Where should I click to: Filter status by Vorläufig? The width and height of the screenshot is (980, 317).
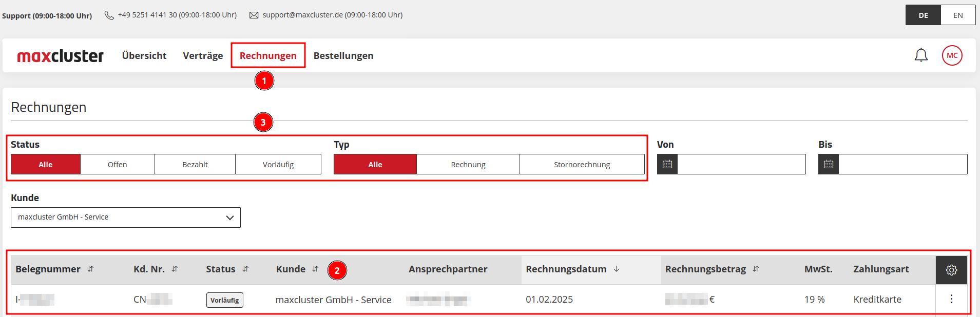(x=278, y=164)
